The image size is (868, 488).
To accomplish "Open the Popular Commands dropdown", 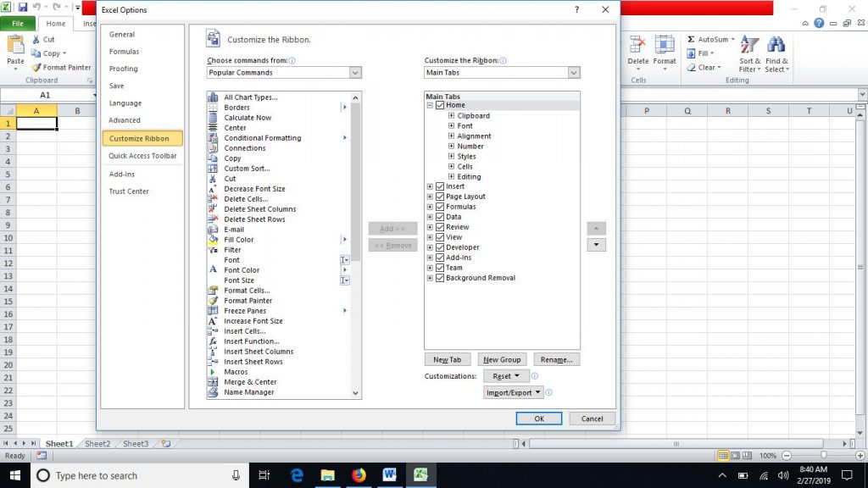I will pyautogui.click(x=355, y=73).
